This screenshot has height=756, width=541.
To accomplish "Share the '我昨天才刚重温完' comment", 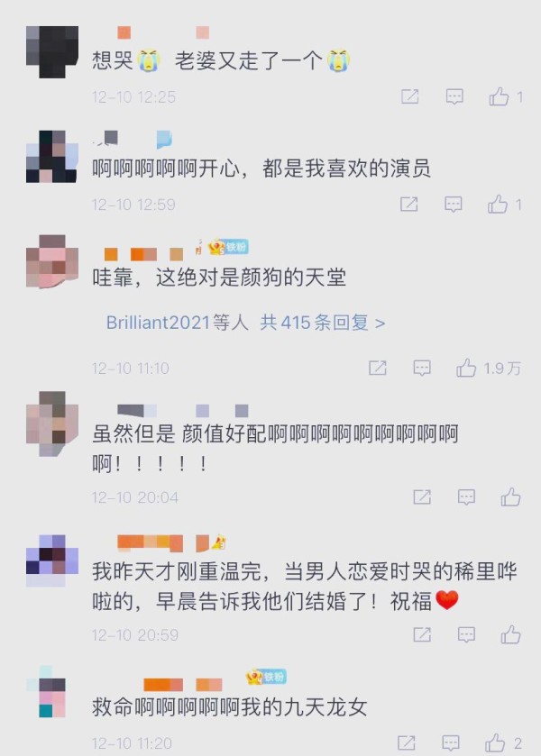I will pyautogui.click(x=422, y=634).
